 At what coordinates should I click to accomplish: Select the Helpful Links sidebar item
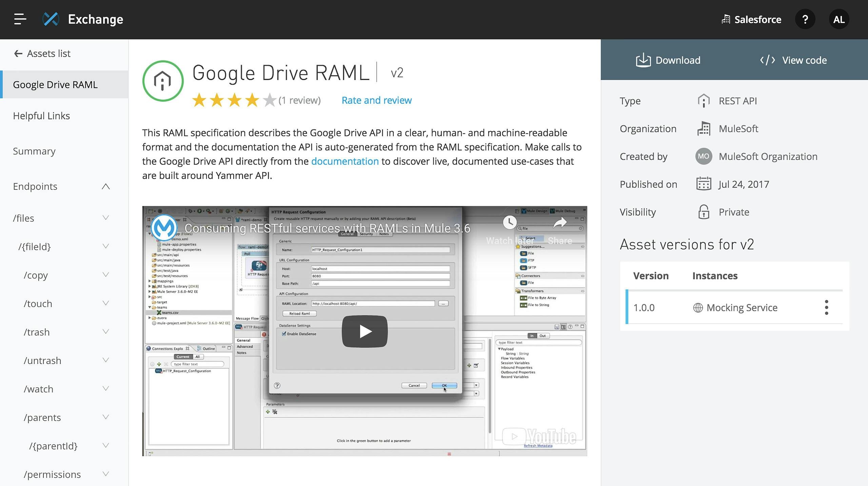42,115
